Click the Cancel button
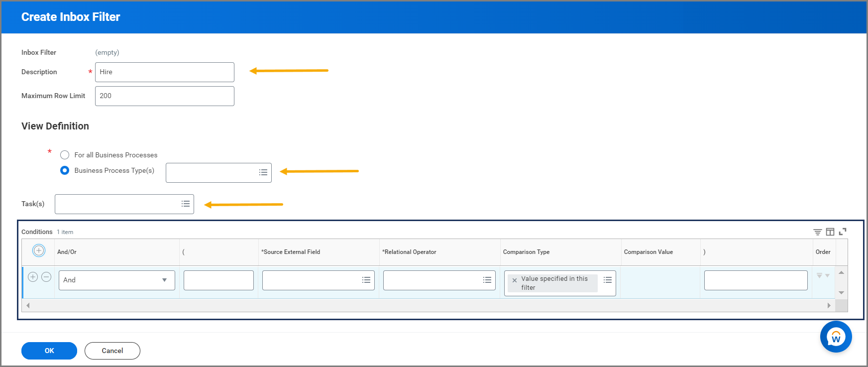This screenshot has height=367, width=868. pyautogui.click(x=112, y=351)
